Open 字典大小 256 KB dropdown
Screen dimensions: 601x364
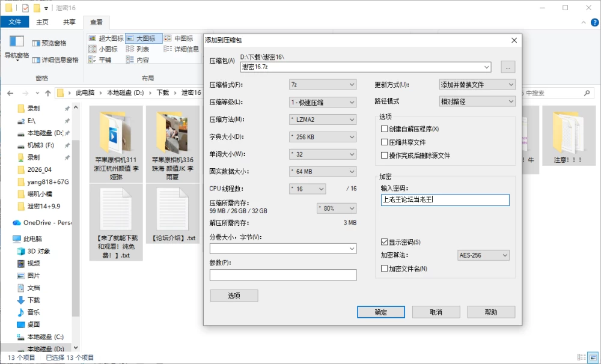[x=323, y=137]
